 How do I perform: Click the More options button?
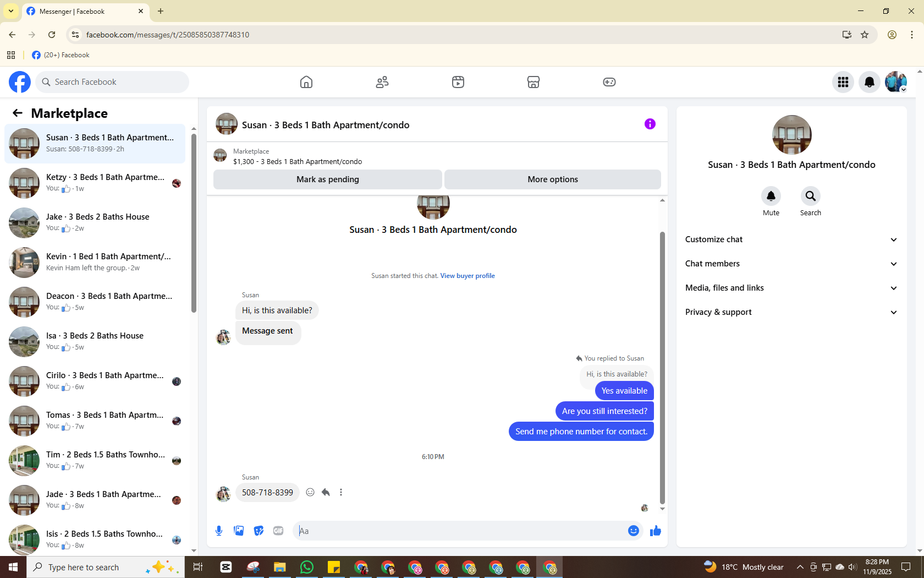(553, 179)
